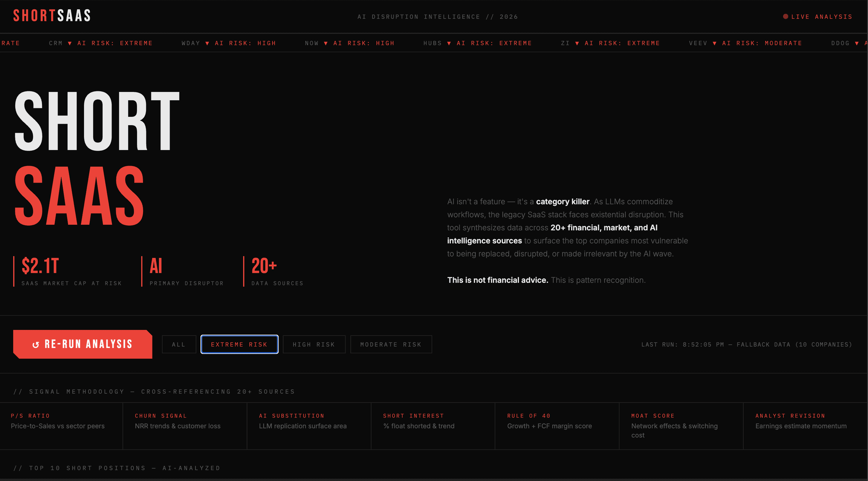Click the red live analysis dot
This screenshot has width=868, height=481.
(786, 16)
